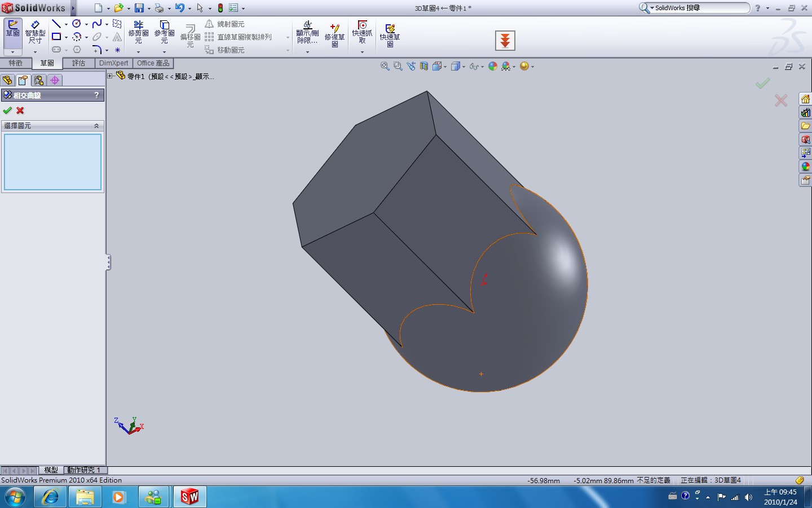The image size is (812, 508).
Task: Click the Open file icon
Action: (x=118, y=8)
